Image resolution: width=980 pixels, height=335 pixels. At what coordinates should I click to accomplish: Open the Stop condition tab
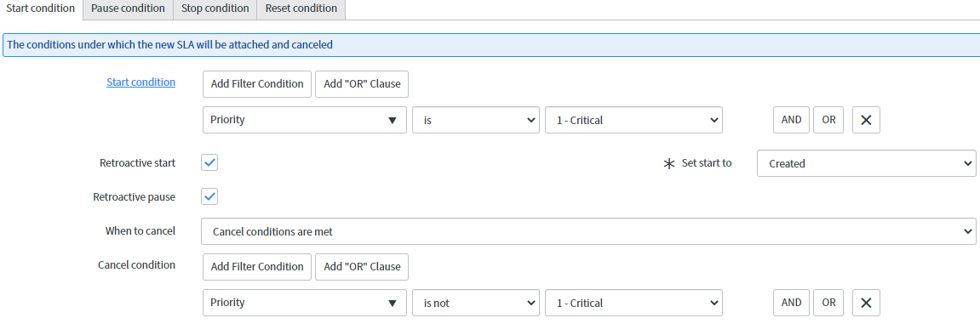click(x=215, y=9)
